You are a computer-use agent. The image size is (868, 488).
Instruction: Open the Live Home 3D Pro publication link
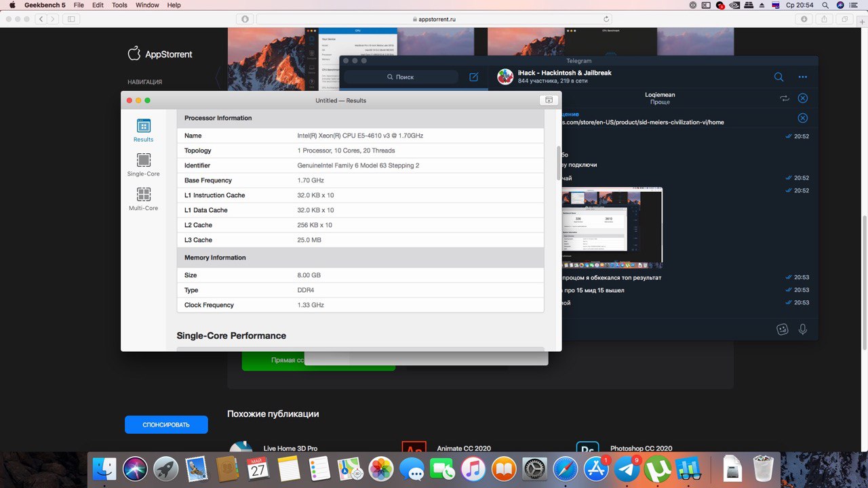[290, 449]
